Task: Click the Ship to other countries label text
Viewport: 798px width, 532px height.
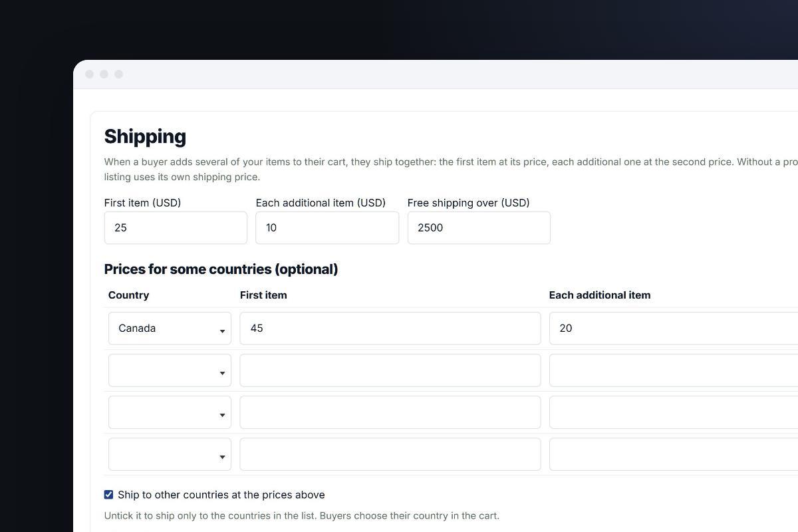Action: [221, 495]
